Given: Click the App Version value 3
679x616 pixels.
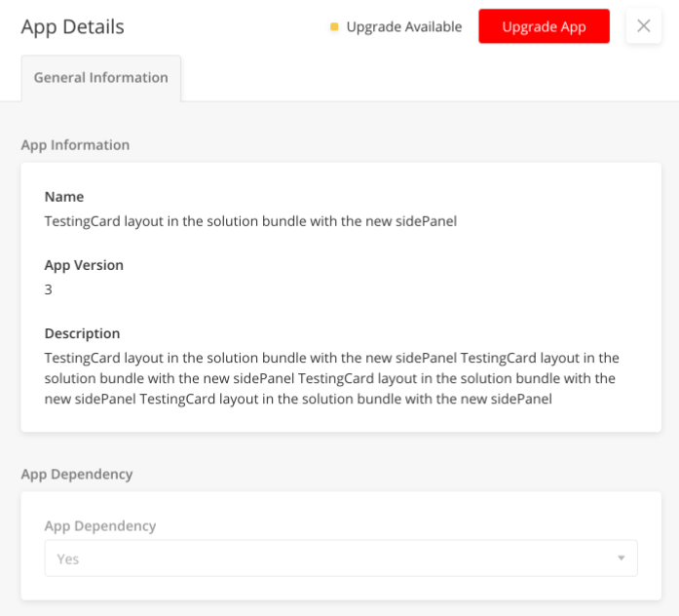Looking at the screenshot, I should 48,289.
